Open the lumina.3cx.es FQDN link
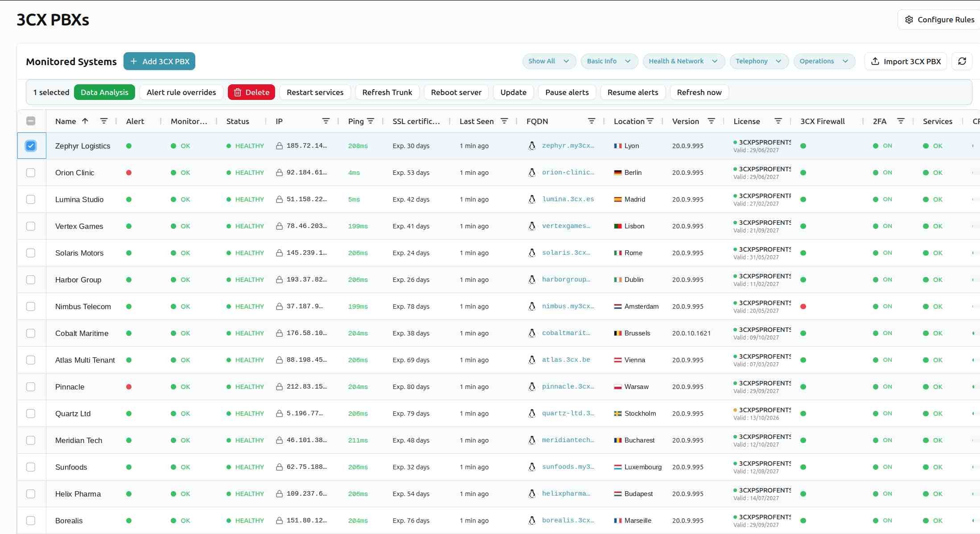The image size is (980, 534). pos(568,199)
